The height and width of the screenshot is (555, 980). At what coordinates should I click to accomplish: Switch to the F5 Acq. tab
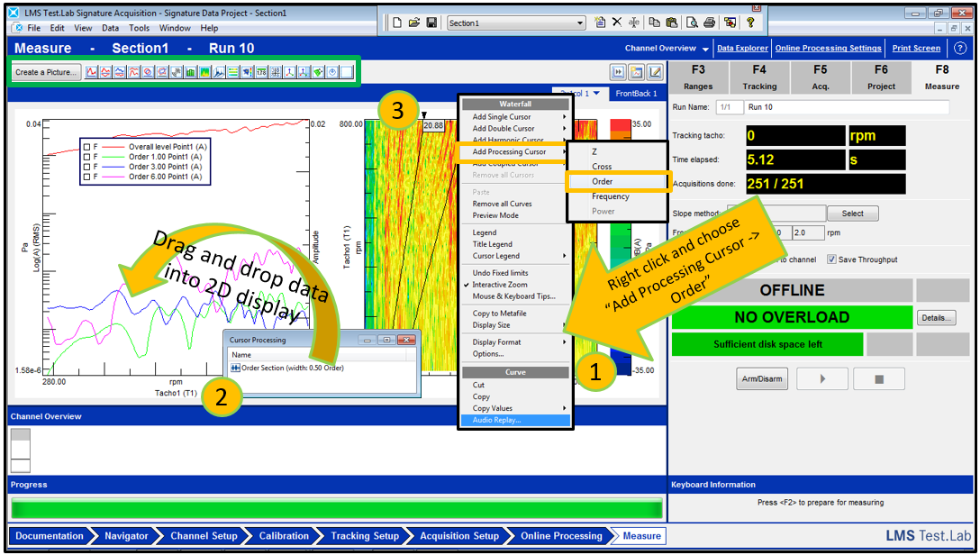[x=820, y=77]
